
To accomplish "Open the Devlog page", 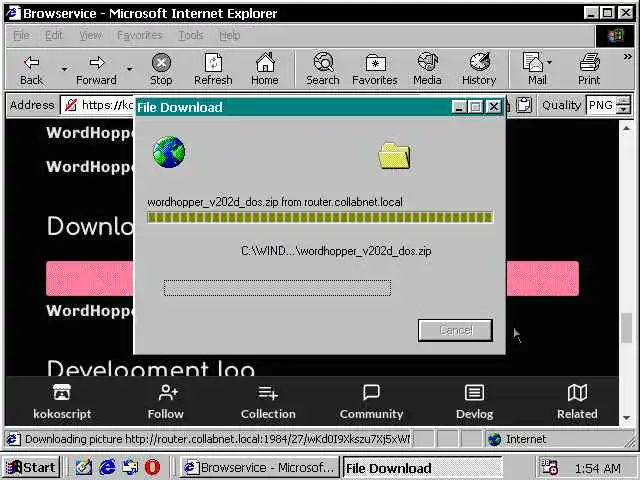I will click(474, 402).
